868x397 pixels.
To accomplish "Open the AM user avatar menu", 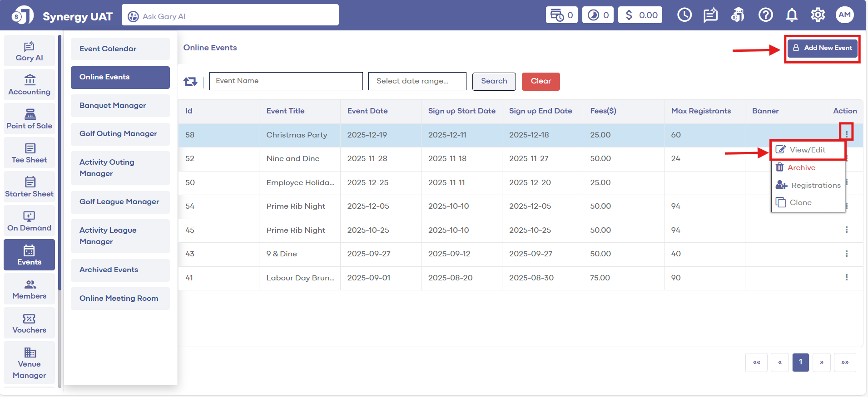I will 844,15.
